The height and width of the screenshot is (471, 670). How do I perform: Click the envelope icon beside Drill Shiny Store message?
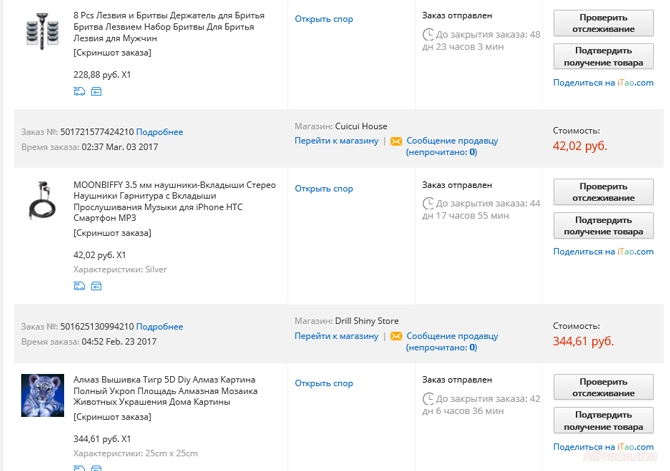point(396,336)
